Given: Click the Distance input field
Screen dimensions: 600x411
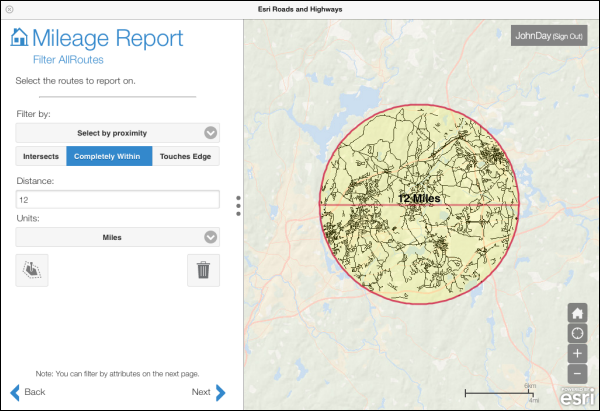Looking at the screenshot, I should tap(118, 200).
